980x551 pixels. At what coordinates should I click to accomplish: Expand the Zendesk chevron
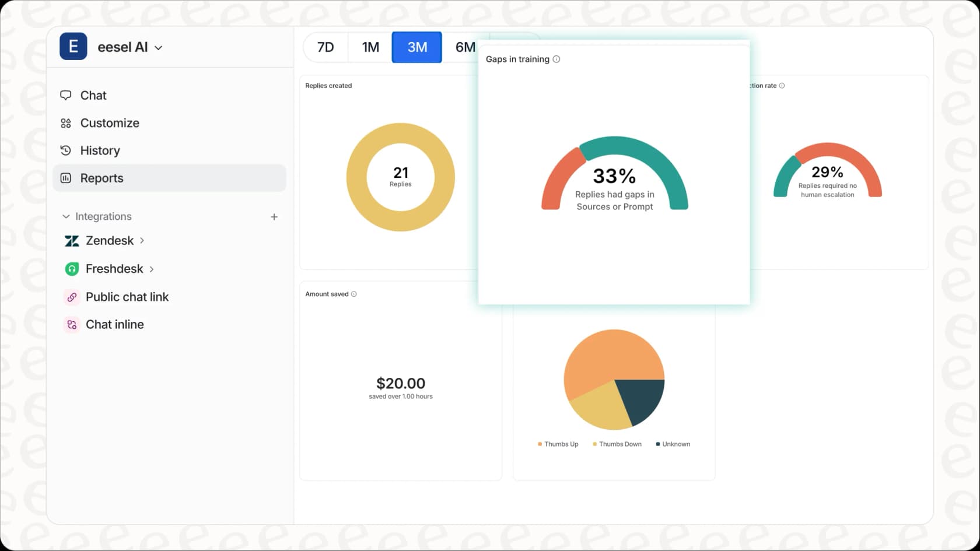[142, 240]
